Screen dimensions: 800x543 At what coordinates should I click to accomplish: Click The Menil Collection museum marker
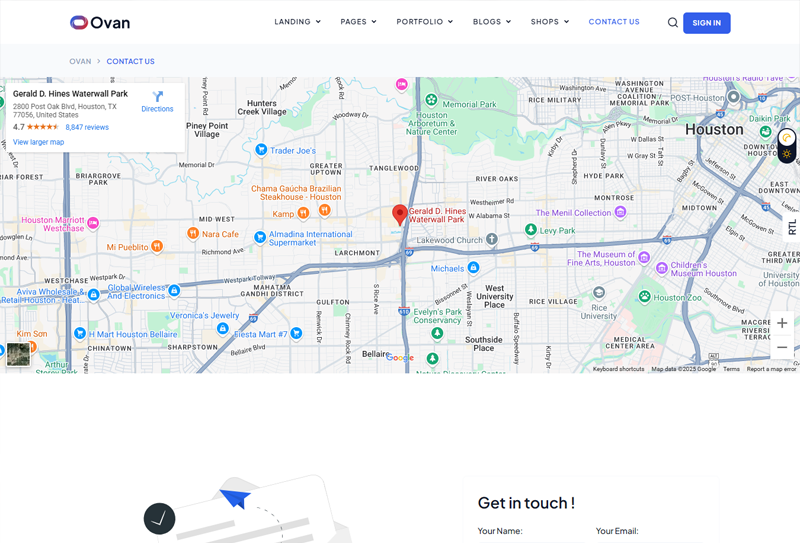[620, 212]
